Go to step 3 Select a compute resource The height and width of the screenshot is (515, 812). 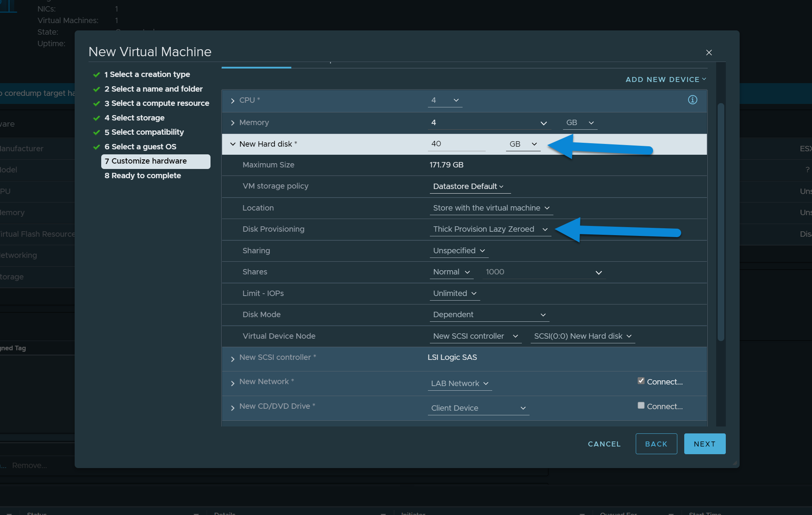point(157,104)
